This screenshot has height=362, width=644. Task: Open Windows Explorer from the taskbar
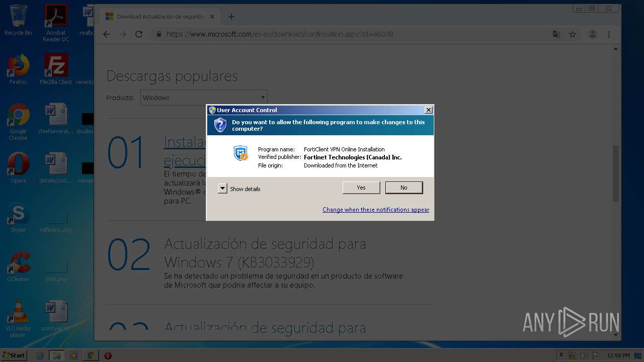click(57, 355)
